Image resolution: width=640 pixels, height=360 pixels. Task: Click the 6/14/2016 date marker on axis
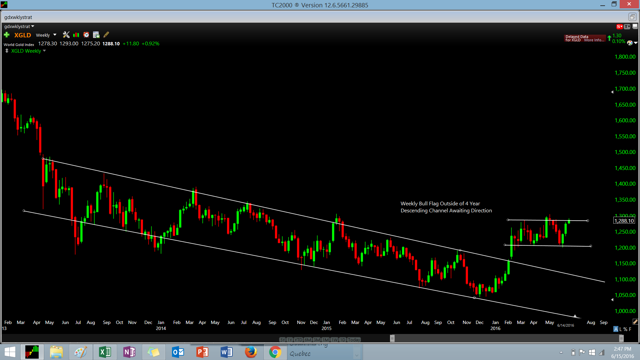pyautogui.click(x=565, y=325)
